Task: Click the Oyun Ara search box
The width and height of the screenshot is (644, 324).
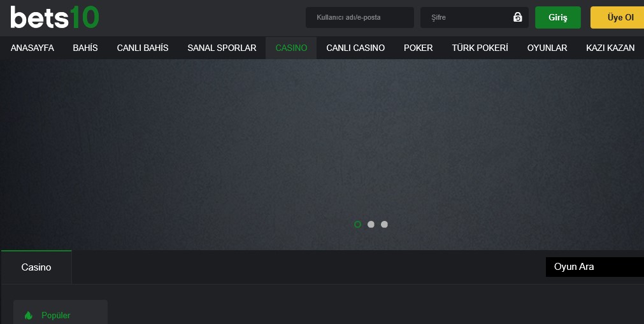Action: pos(595,267)
